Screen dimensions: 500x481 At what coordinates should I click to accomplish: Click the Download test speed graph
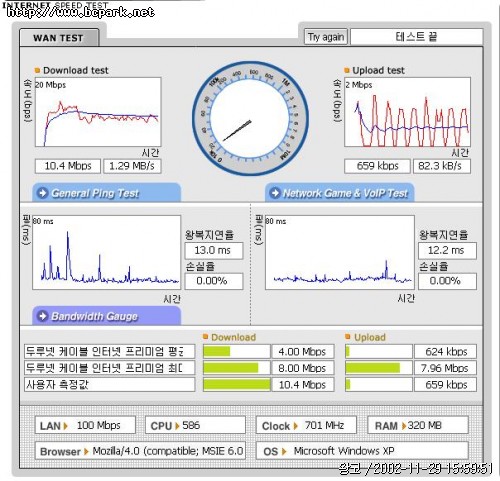click(x=98, y=112)
